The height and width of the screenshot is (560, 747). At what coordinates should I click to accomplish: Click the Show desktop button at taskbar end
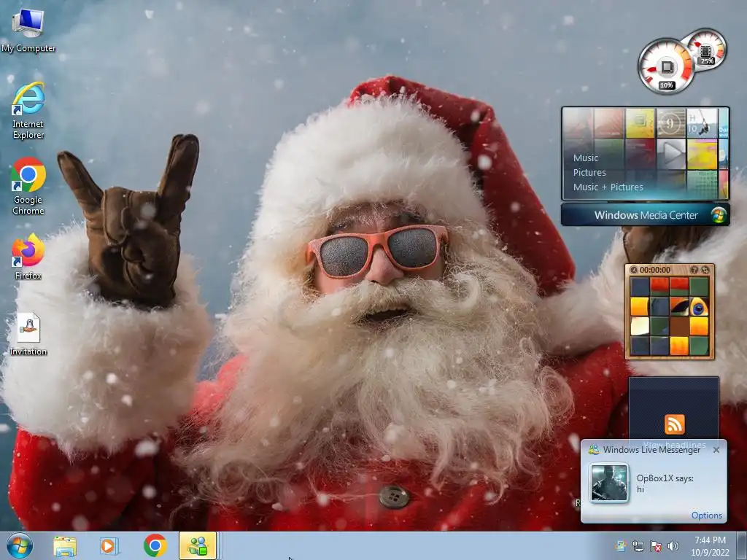pos(742,545)
